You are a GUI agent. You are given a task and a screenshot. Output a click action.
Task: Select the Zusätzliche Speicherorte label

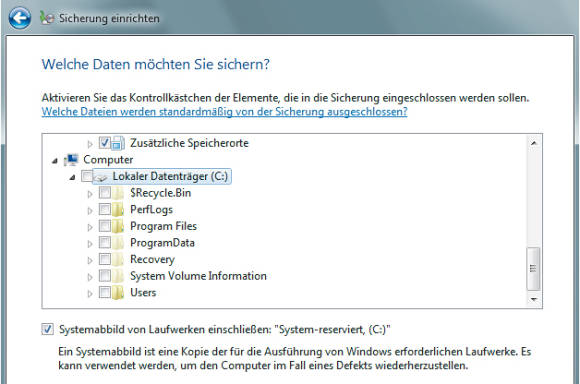coord(189,143)
